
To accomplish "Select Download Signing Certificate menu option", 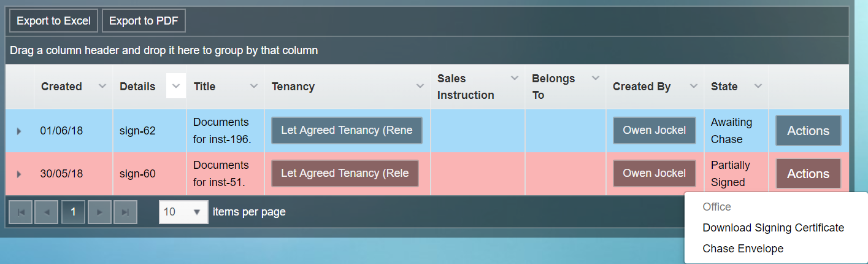I will [x=773, y=228].
